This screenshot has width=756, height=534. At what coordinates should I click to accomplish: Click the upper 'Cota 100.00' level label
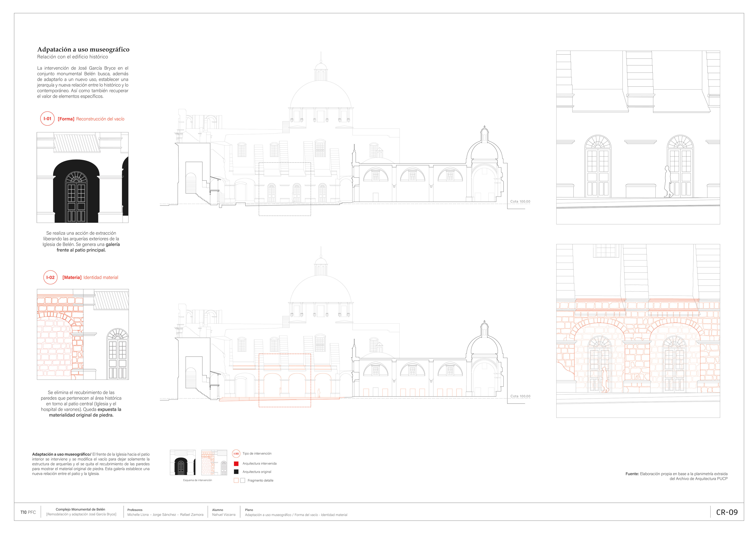[x=520, y=201]
